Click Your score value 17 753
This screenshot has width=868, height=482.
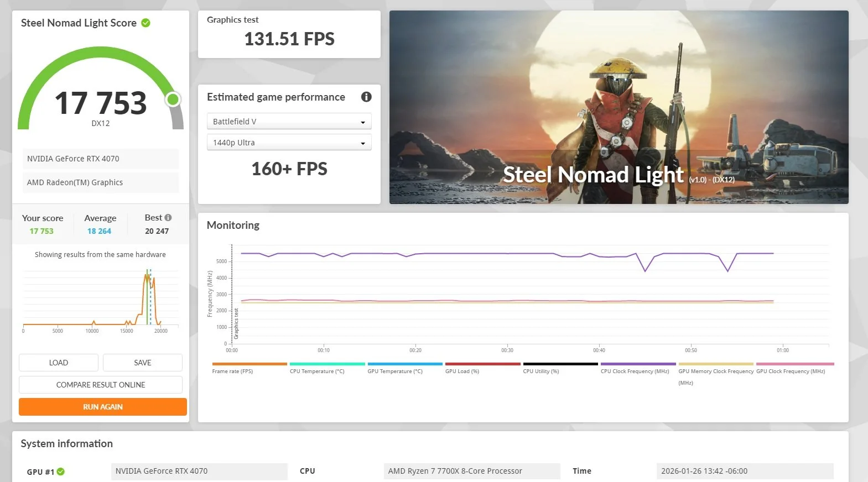click(41, 231)
